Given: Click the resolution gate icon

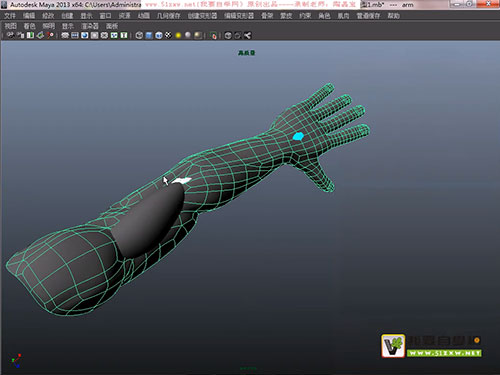Looking at the screenshot, I should [x=85, y=35].
